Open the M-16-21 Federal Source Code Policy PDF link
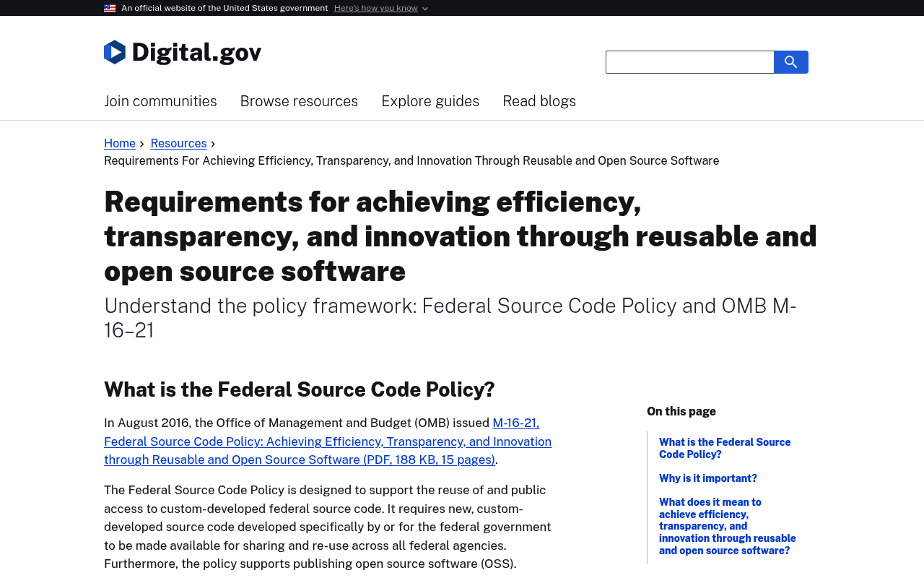 [x=328, y=441]
